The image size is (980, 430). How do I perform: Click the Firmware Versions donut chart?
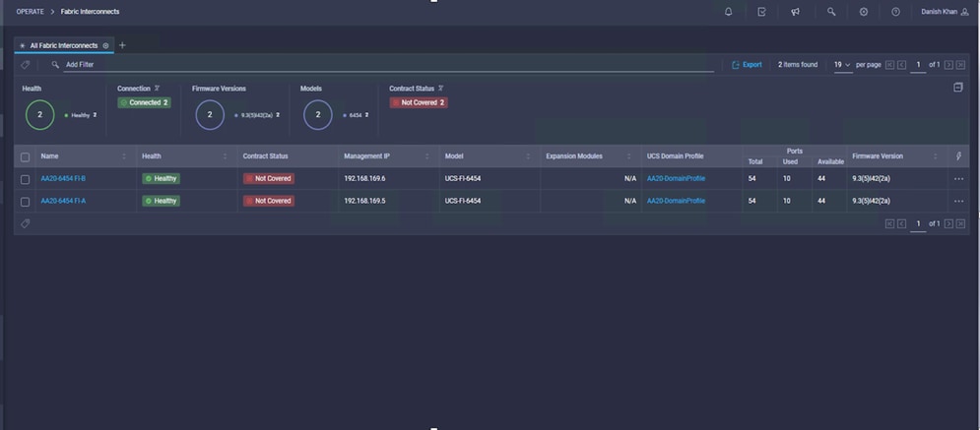pos(210,115)
